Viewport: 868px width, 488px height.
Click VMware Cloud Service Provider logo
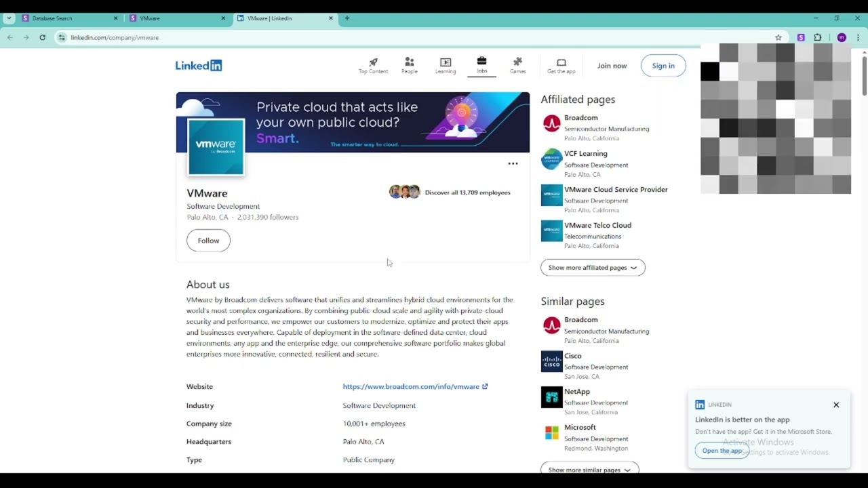552,195
